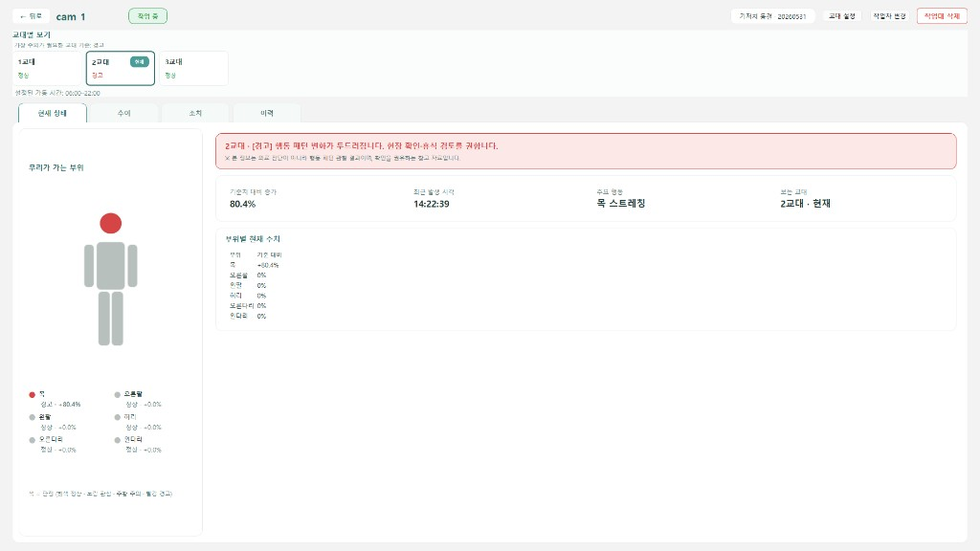Click the 교대별 보기 heading
Image resolution: width=980 pixels, height=551 pixels.
tap(32, 35)
